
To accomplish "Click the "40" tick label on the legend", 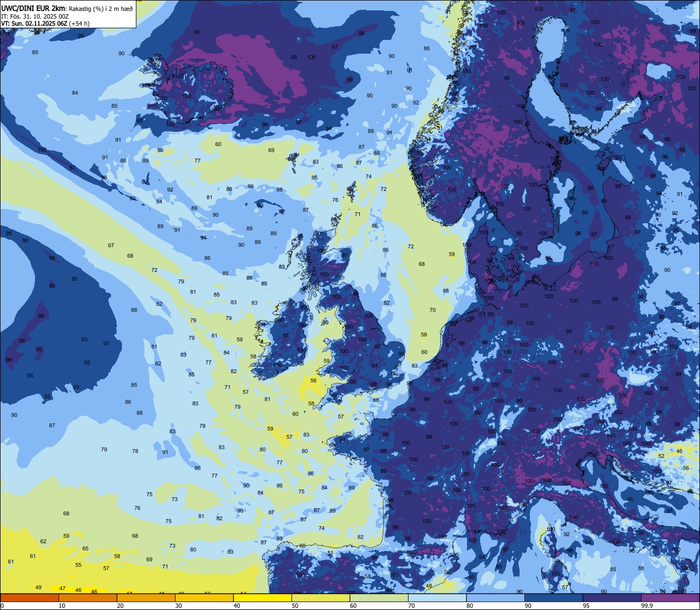I will 237,606.
